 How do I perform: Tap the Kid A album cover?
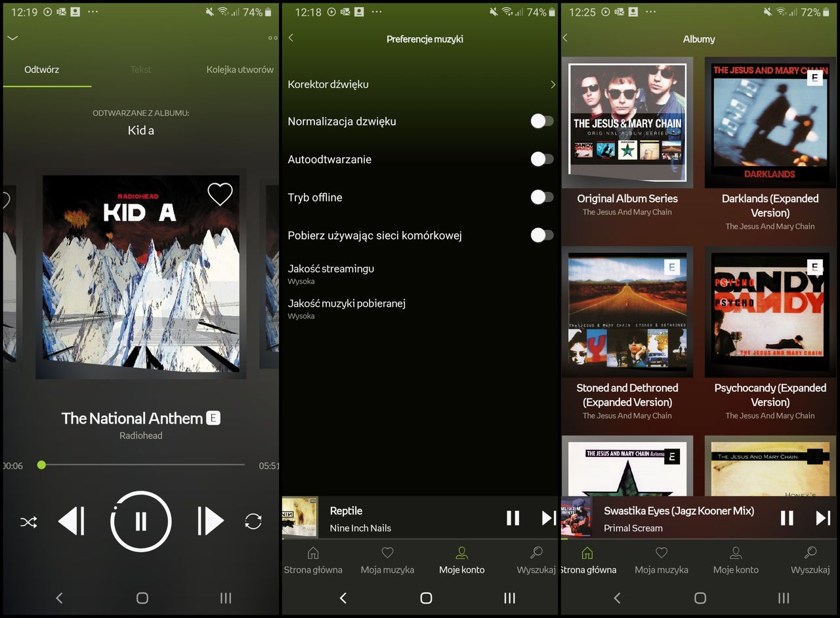pyautogui.click(x=141, y=274)
